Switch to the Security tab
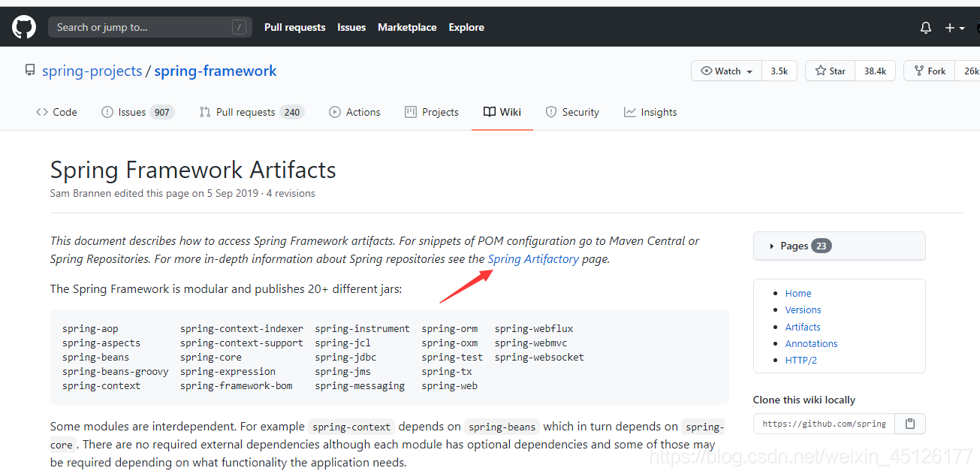 tap(572, 112)
